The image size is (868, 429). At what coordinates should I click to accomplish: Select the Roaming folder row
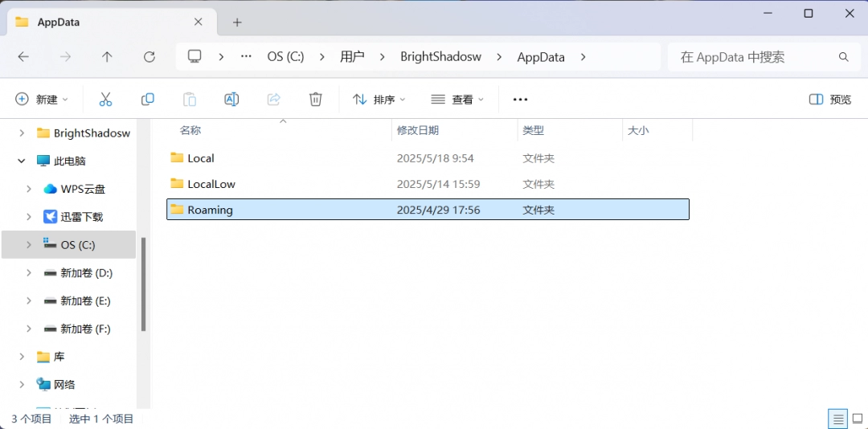pos(428,210)
